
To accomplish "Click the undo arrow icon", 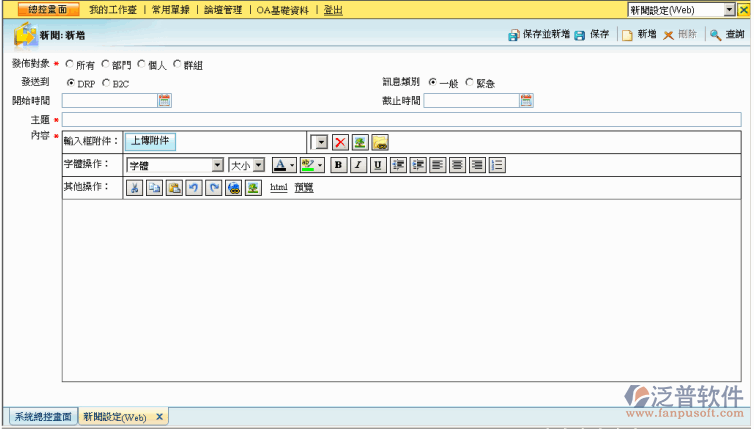I will (194, 187).
